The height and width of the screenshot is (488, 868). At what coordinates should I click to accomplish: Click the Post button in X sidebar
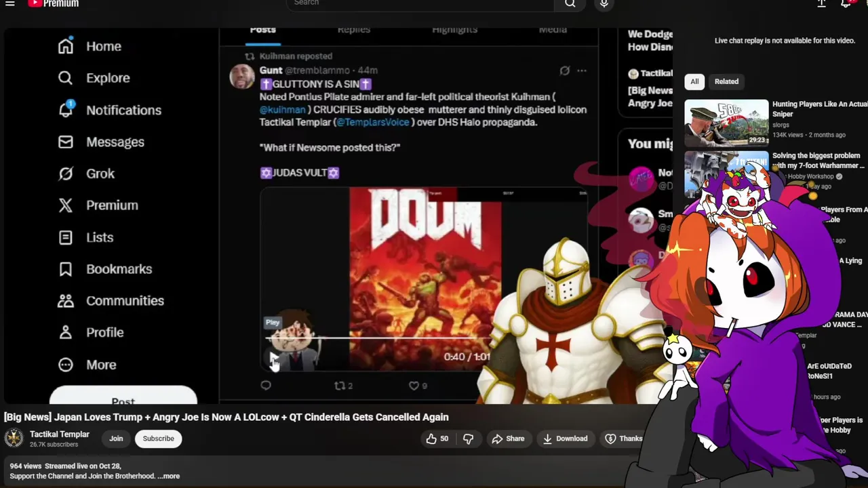(x=123, y=396)
